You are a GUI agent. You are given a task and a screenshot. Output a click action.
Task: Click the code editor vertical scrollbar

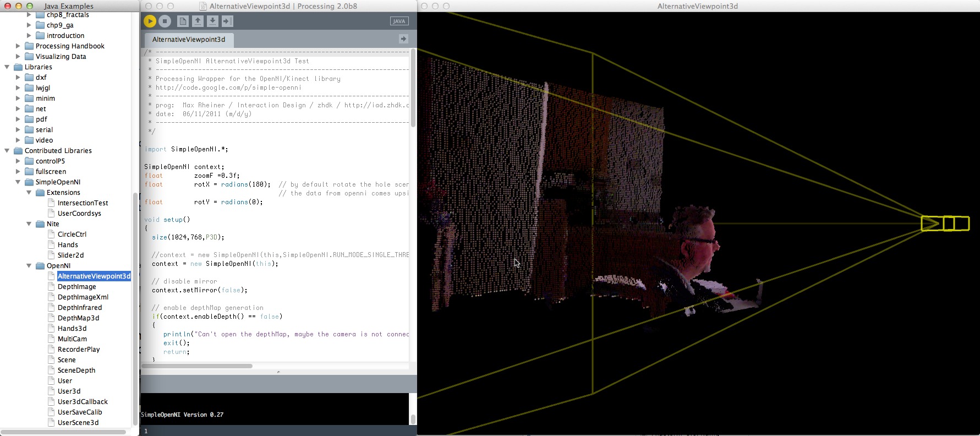pyautogui.click(x=413, y=88)
